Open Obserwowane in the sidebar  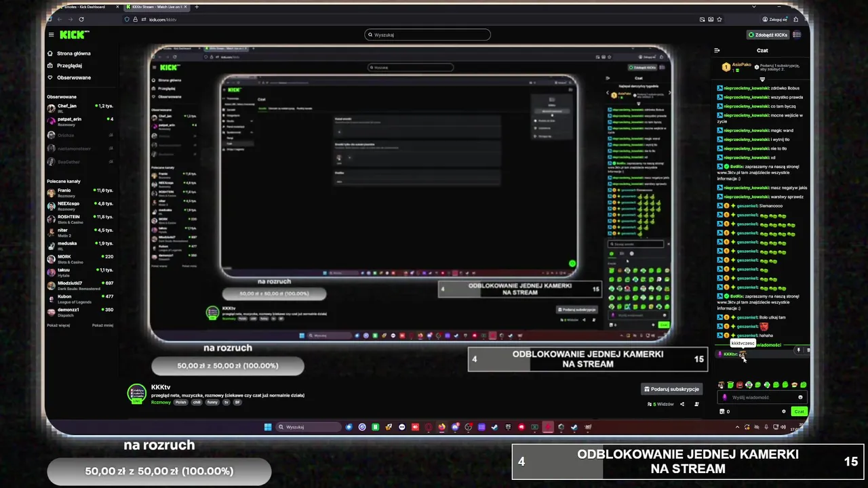69,77
